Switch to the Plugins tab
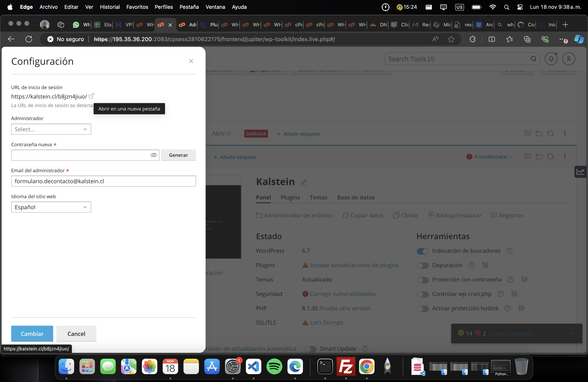588x382 pixels. [x=290, y=197]
